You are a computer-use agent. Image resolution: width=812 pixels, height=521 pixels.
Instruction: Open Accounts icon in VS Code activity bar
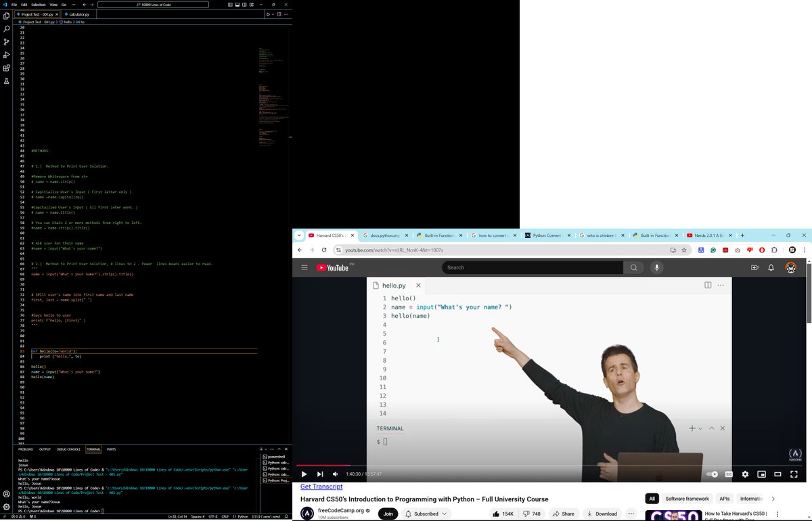(x=7, y=494)
